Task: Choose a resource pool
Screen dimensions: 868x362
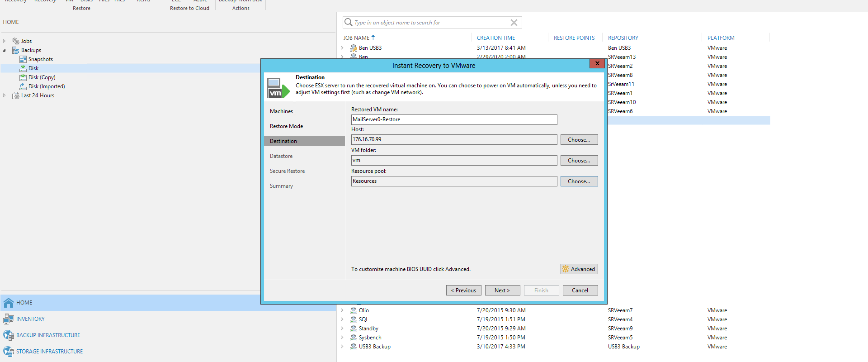Action: pos(579,181)
